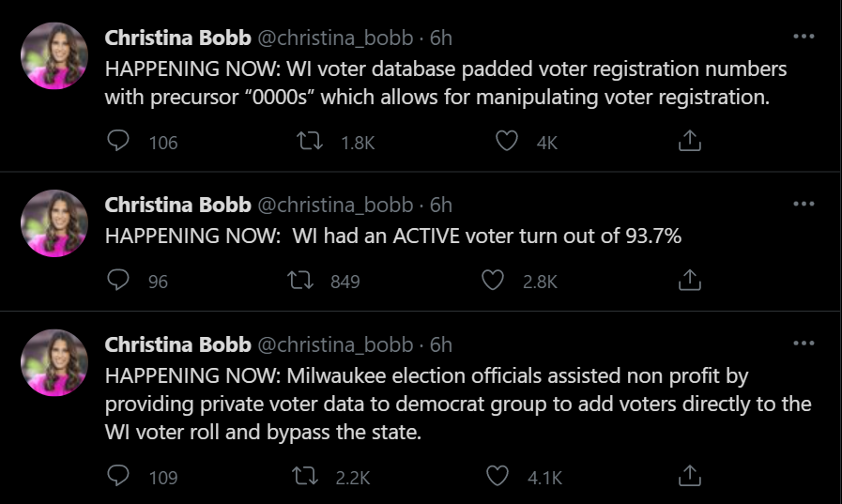The image size is (842, 504).
Task: Like the Milwaukee election officials tweet
Action: (x=498, y=477)
